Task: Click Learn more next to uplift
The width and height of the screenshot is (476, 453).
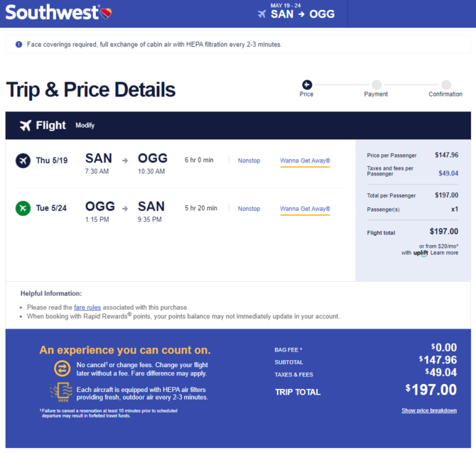Action: coord(444,253)
